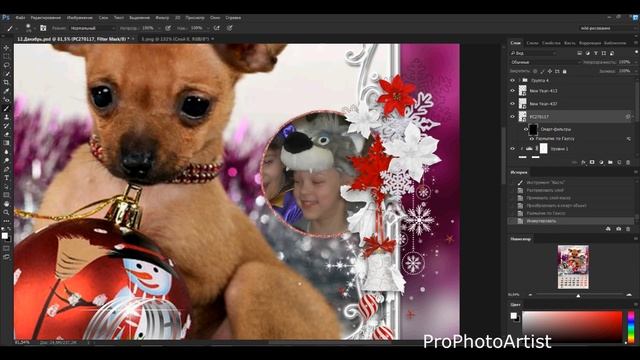Hide the New Year-413 layer
640x360 pixels.
513,91
